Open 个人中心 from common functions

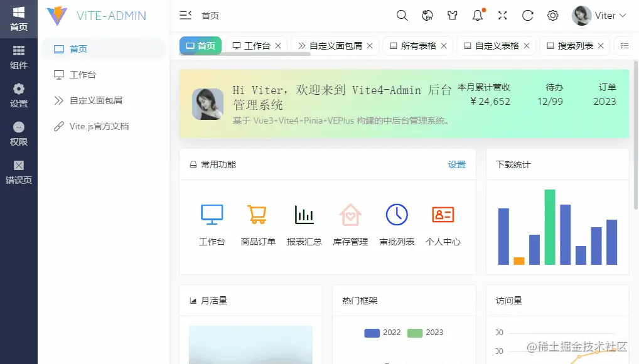(x=443, y=223)
